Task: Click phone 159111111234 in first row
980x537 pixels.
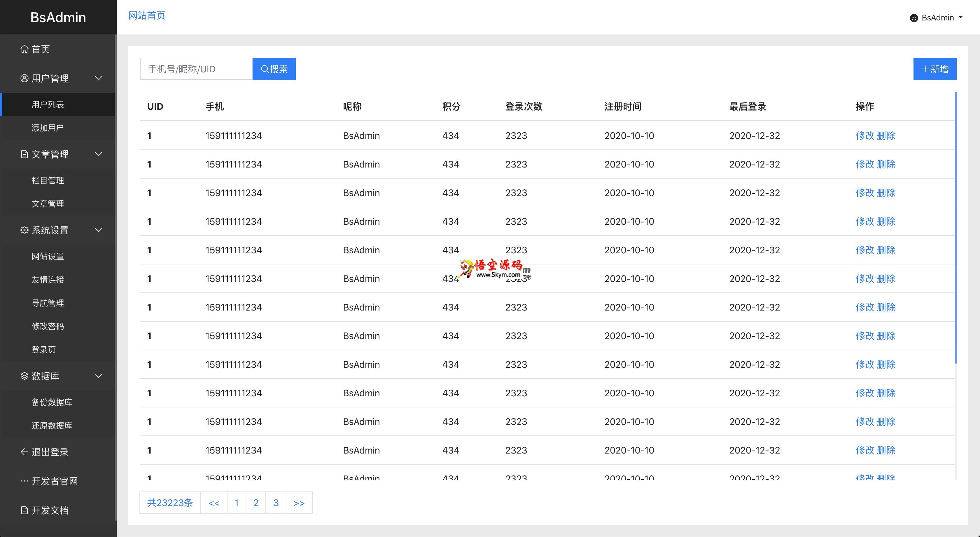Action: [234, 135]
